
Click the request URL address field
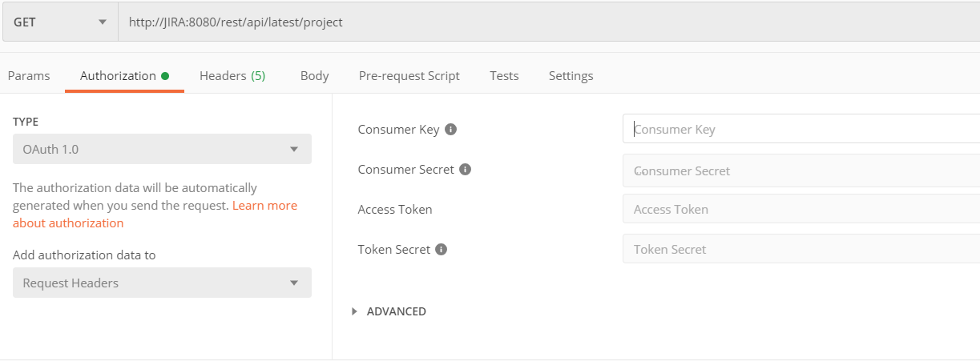click(549, 22)
